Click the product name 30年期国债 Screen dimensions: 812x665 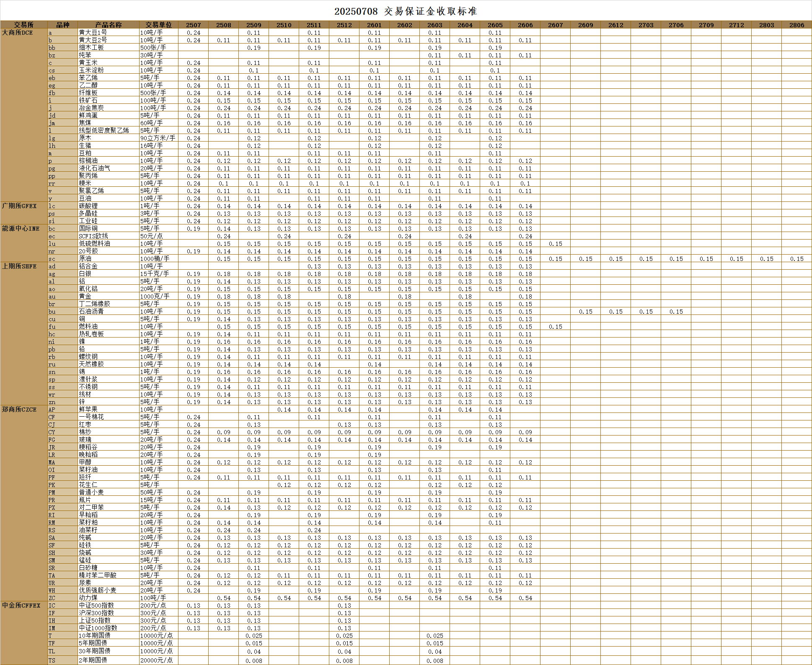pos(95,651)
